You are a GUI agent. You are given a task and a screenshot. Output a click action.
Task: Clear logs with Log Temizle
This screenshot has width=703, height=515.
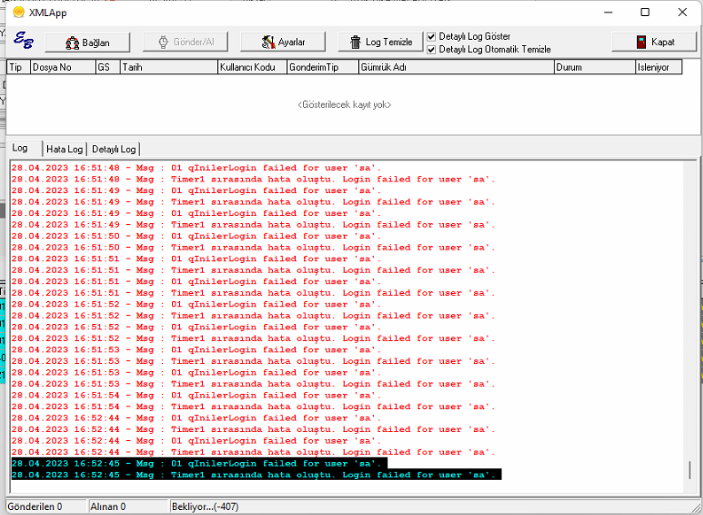pos(380,42)
